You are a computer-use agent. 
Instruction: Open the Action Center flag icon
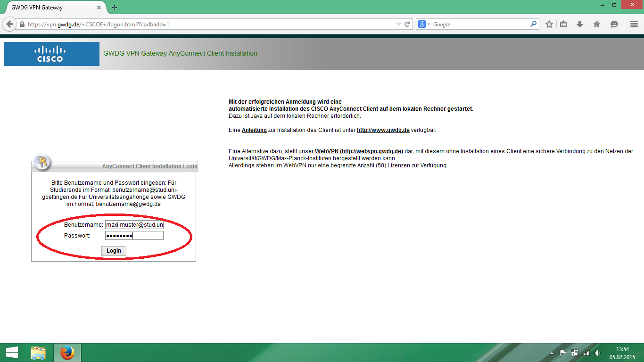point(563,353)
